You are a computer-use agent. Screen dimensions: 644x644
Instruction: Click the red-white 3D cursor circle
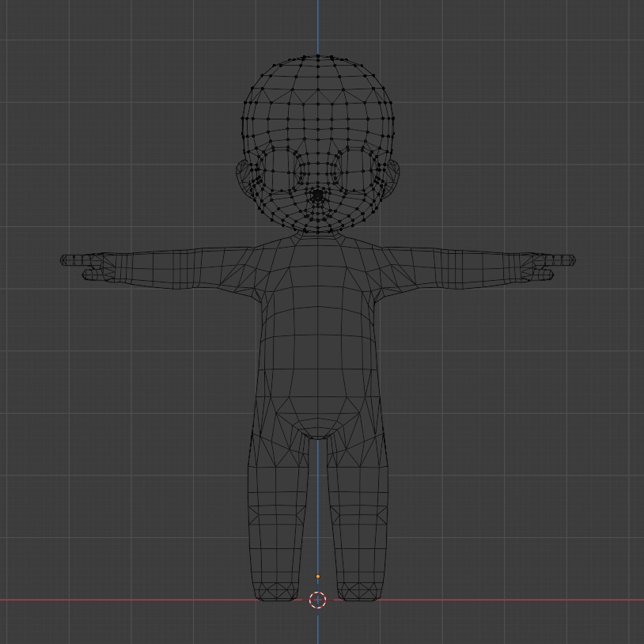[x=317, y=600]
